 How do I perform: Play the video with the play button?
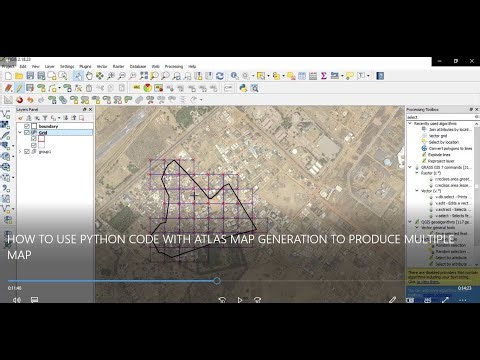point(240,300)
